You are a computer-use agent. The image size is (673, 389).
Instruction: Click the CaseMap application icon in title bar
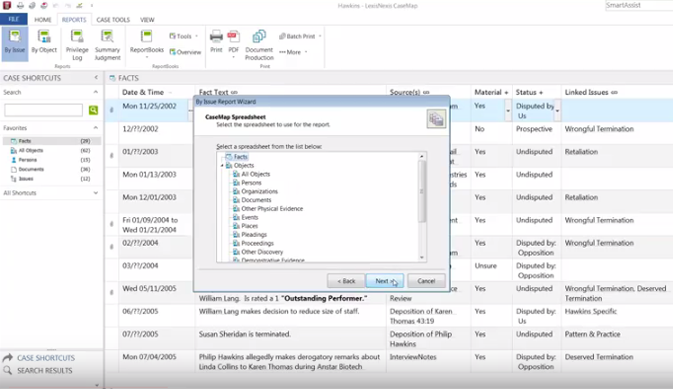click(x=6, y=5)
